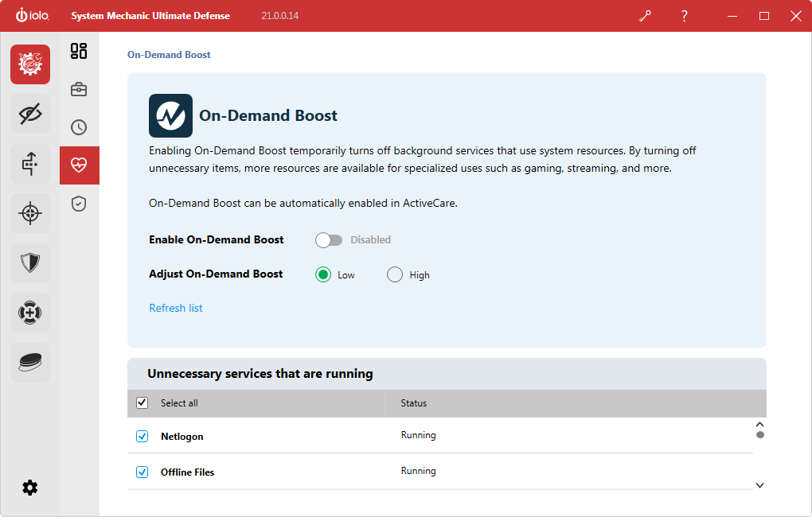Image resolution: width=812 pixels, height=517 pixels.
Task: Open the crosshair target sidebar section
Action: pyautogui.click(x=30, y=213)
